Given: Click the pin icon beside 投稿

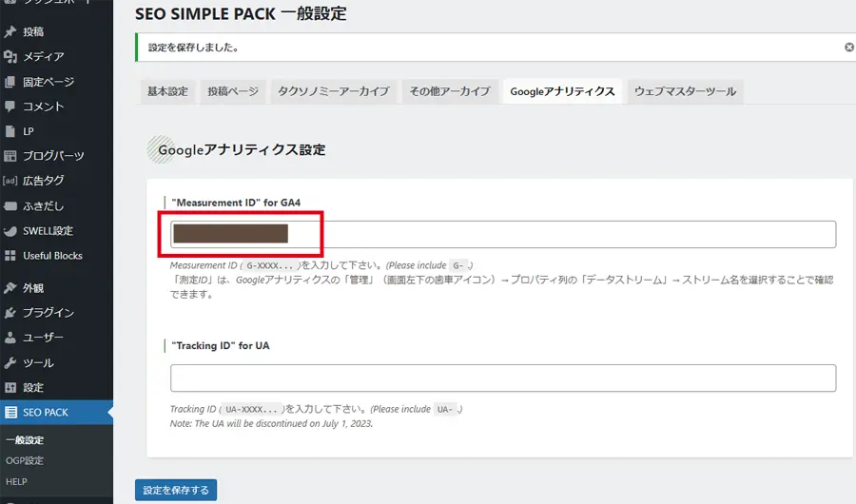Looking at the screenshot, I should tap(10, 31).
